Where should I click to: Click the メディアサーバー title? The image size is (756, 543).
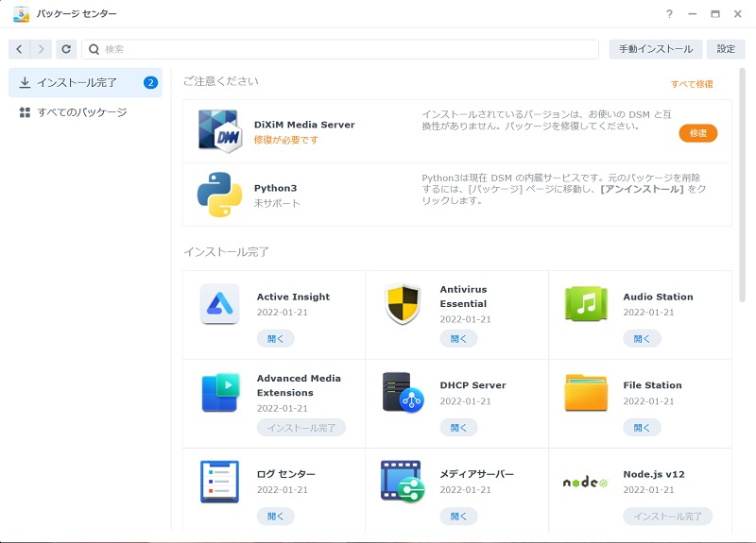pos(477,474)
